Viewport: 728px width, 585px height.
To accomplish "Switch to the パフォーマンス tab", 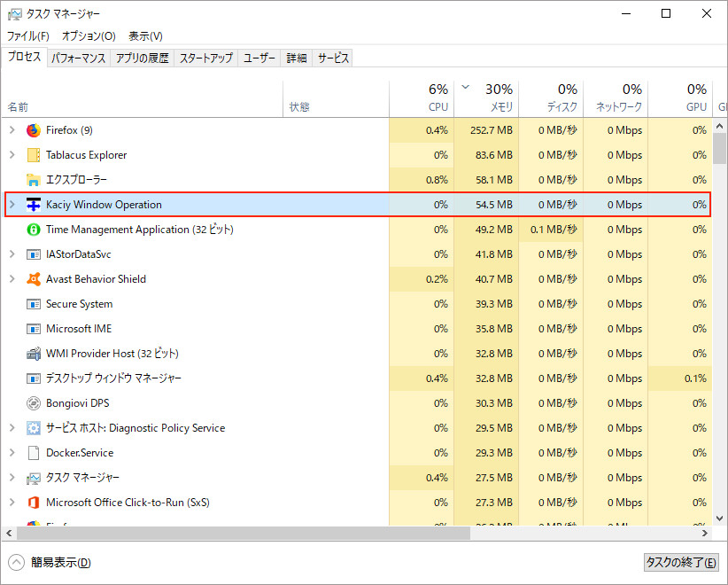I will [79, 58].
